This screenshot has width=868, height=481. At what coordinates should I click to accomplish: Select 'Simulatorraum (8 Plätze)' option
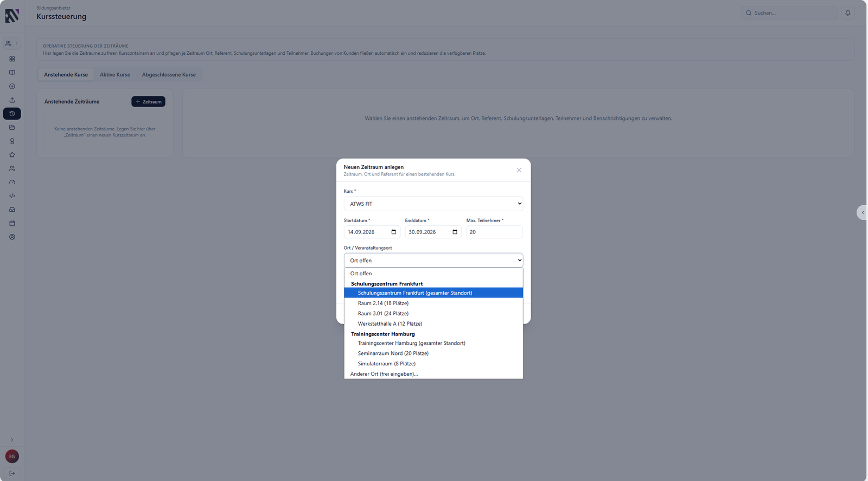tap(433, 364)
